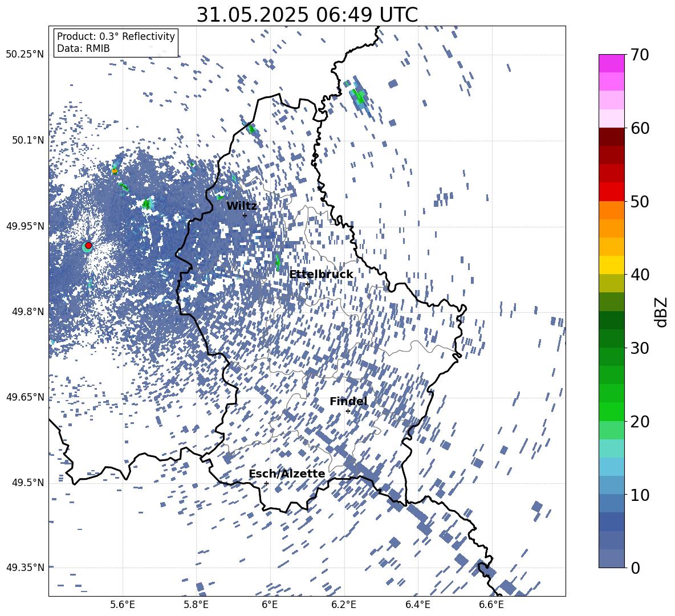
Task: Click the 5.8°E longitude label
Action: point(196,605)
